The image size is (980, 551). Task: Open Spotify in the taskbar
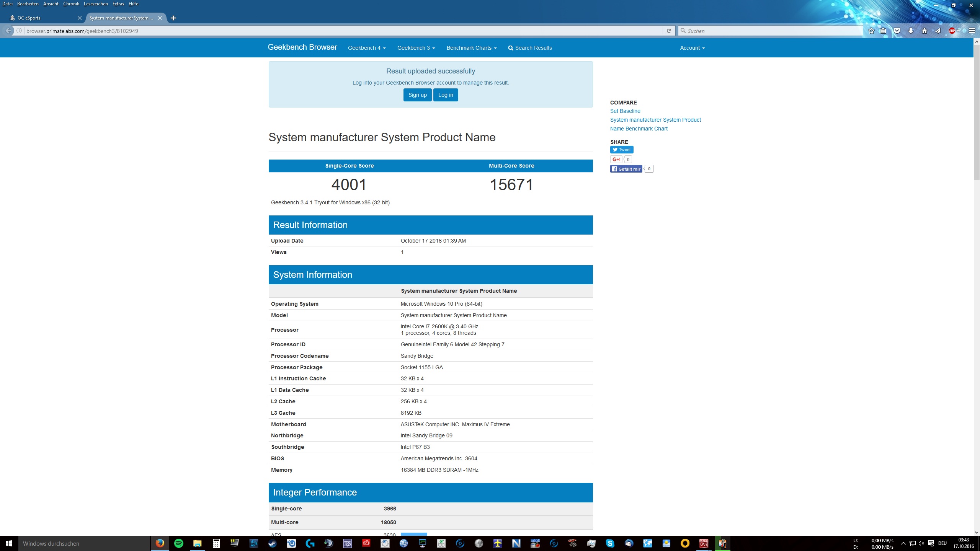(178, 543)
